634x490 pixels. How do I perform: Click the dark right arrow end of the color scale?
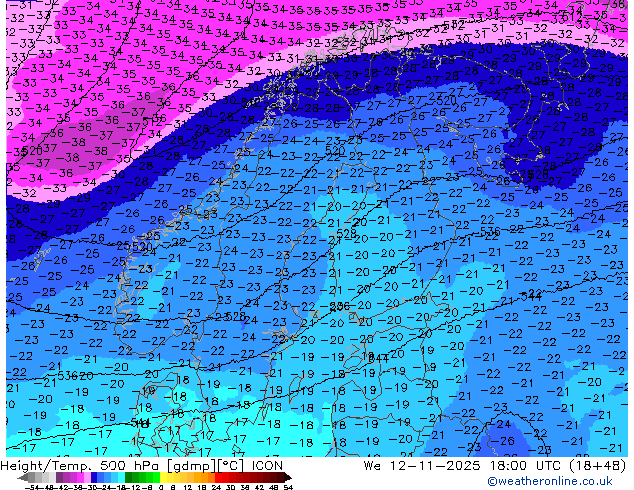click(x=288, y=477)
